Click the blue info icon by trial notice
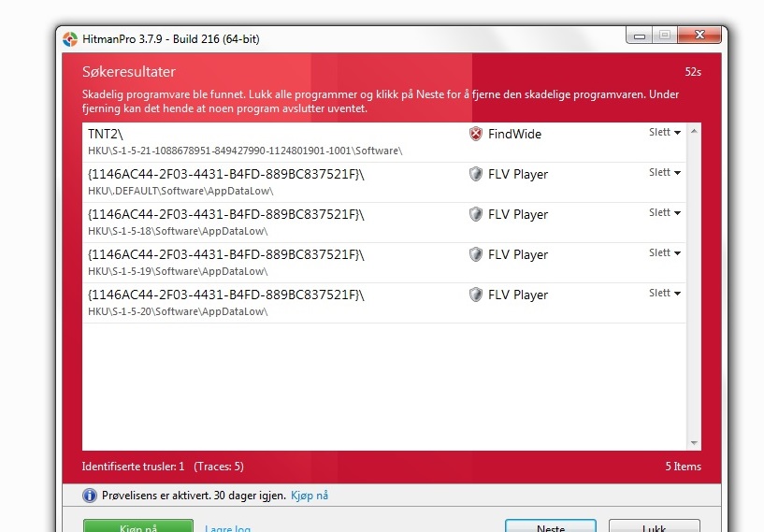 click(x=90, y=496)
